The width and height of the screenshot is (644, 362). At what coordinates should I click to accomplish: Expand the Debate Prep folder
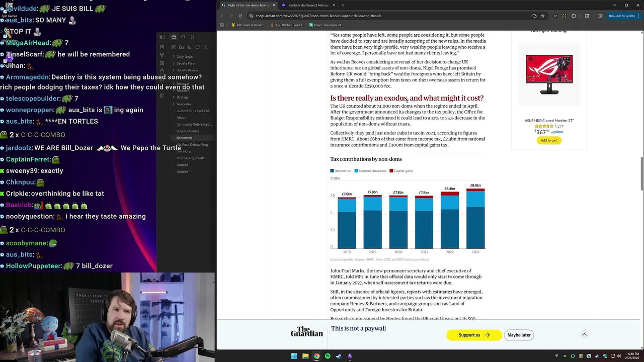coord(184,63)
